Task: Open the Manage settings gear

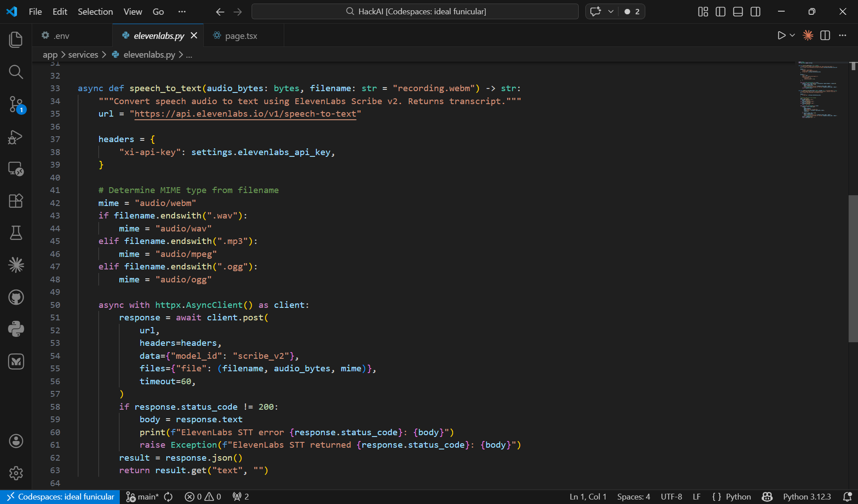Action: point(16,473)
